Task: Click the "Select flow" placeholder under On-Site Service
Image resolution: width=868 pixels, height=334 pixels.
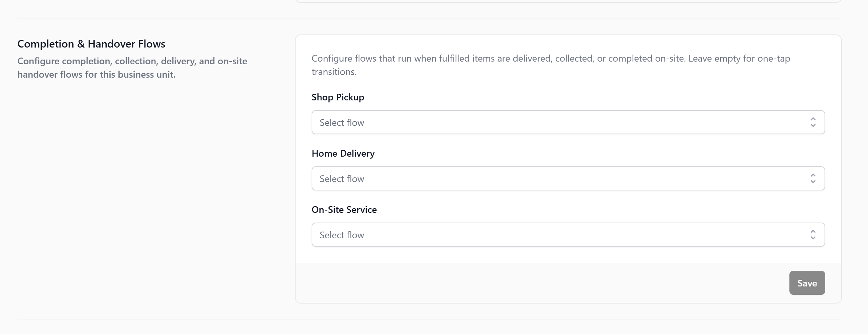Action: pos(342,235)
